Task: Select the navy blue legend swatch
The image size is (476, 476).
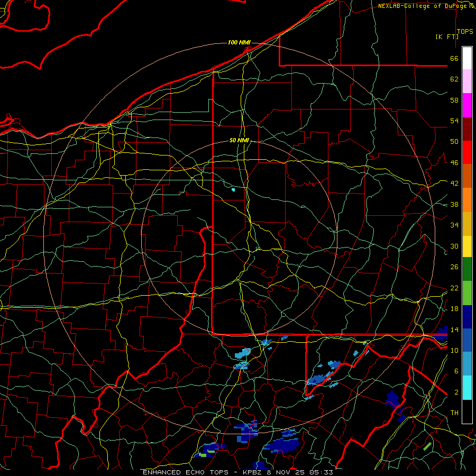Action: (x=467, y=317)
